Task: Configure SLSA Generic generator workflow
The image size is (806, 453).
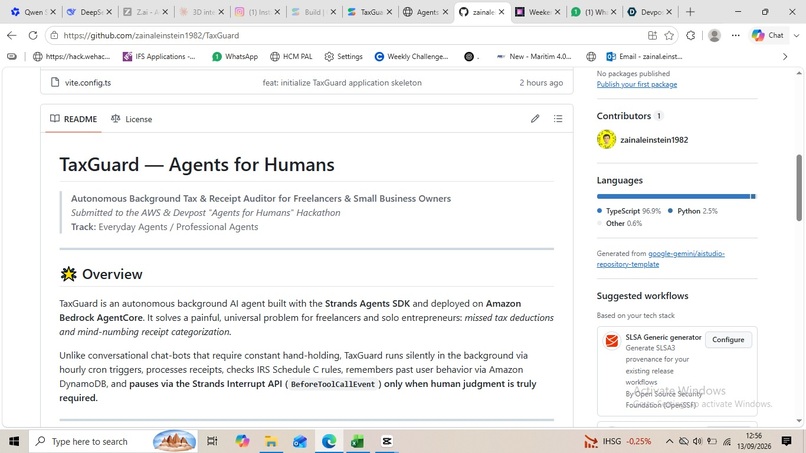Action: 728,340
